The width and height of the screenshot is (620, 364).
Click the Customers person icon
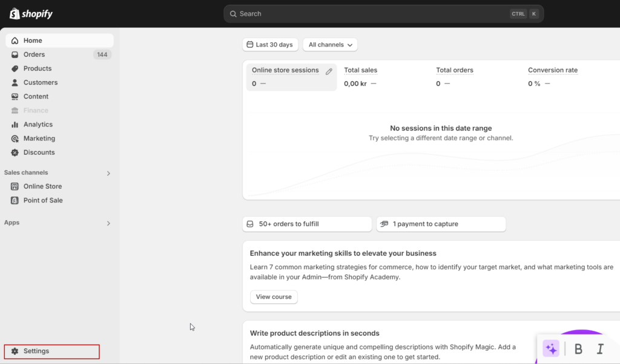click(x=15, y=82)
